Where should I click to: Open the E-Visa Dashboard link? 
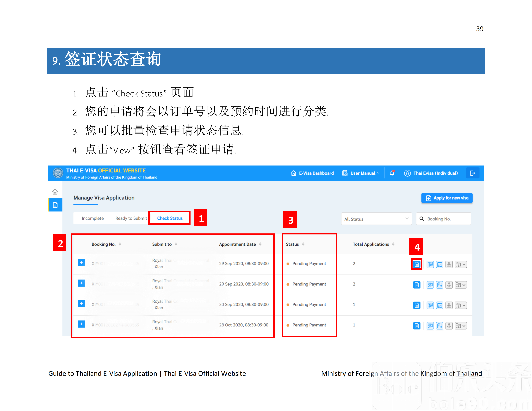pos(313,173)
